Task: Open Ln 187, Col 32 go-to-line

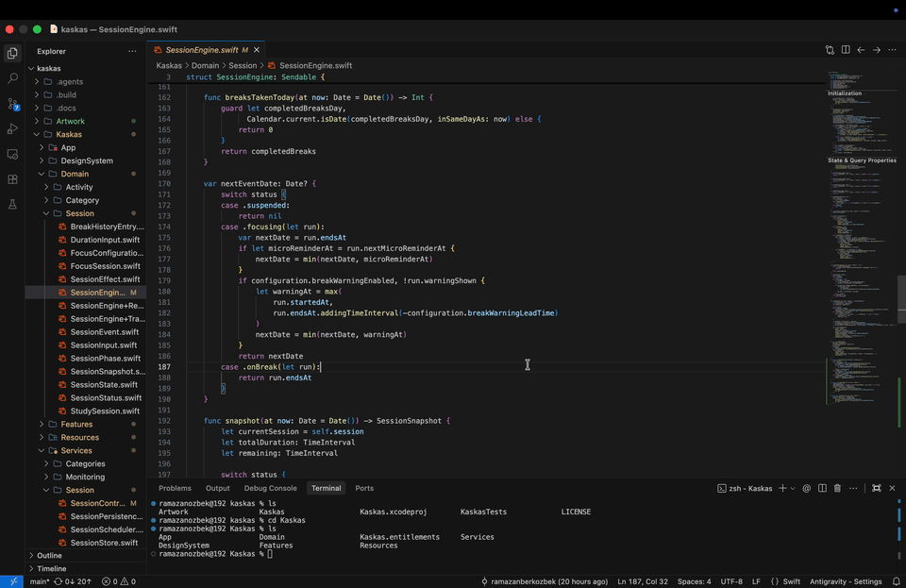Action: click(643, 581)
